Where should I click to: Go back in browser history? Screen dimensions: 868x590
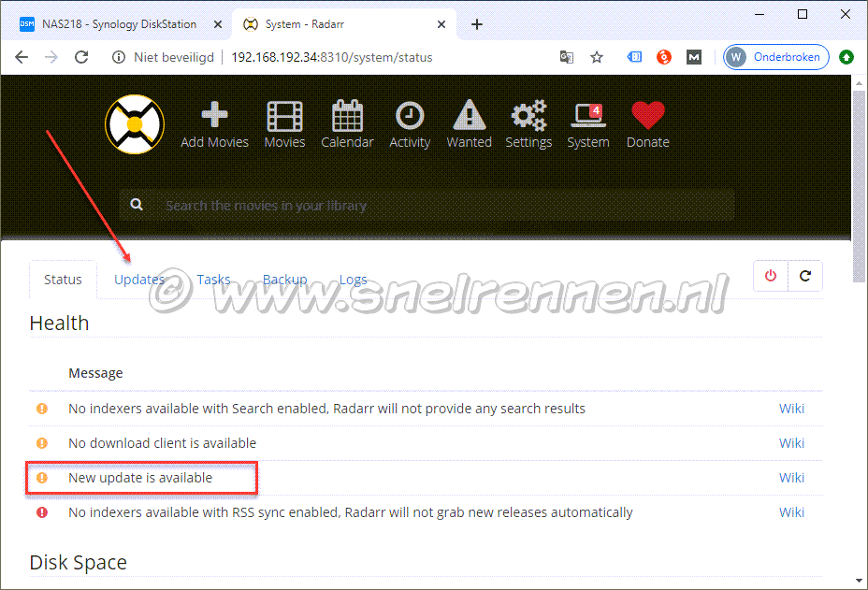coord(22,57)
